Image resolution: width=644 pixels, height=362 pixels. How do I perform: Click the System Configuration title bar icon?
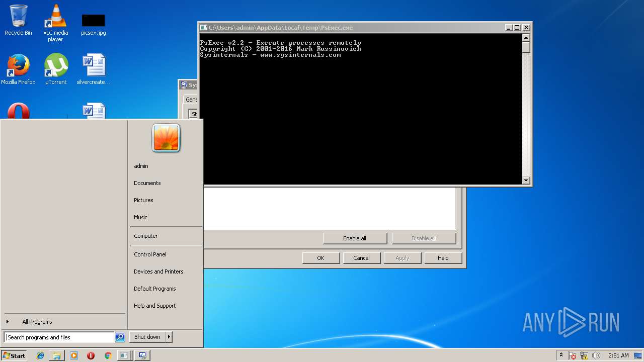(184, 85)
